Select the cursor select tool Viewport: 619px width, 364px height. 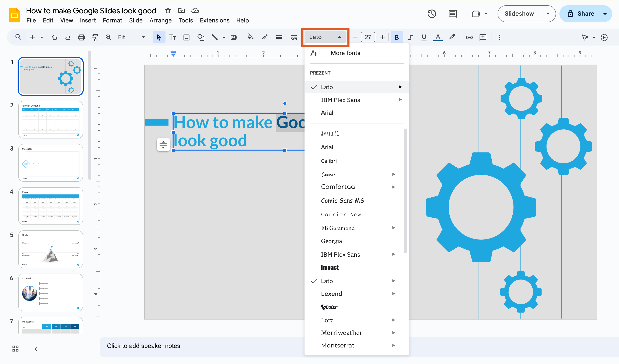pyautogui.click(x=159, y=37)
